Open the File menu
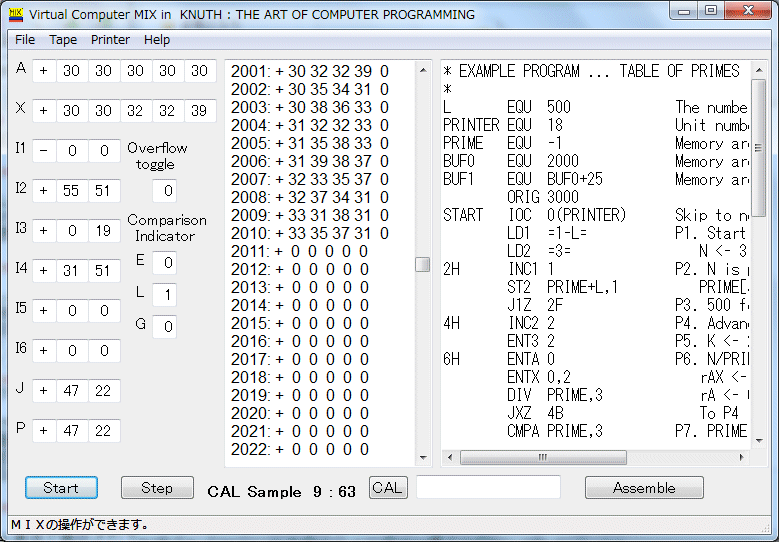 pyautogui.click(x=25, y=40)
